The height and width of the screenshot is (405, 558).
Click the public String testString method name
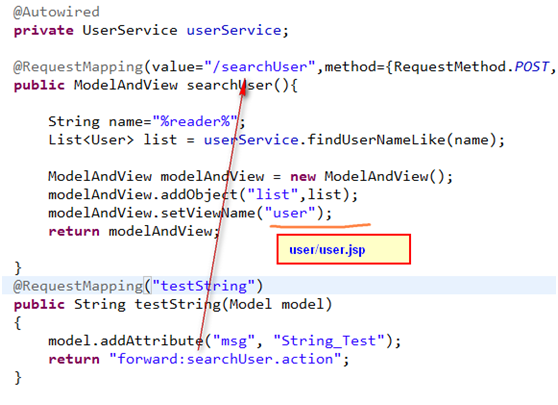coord(177,305)
